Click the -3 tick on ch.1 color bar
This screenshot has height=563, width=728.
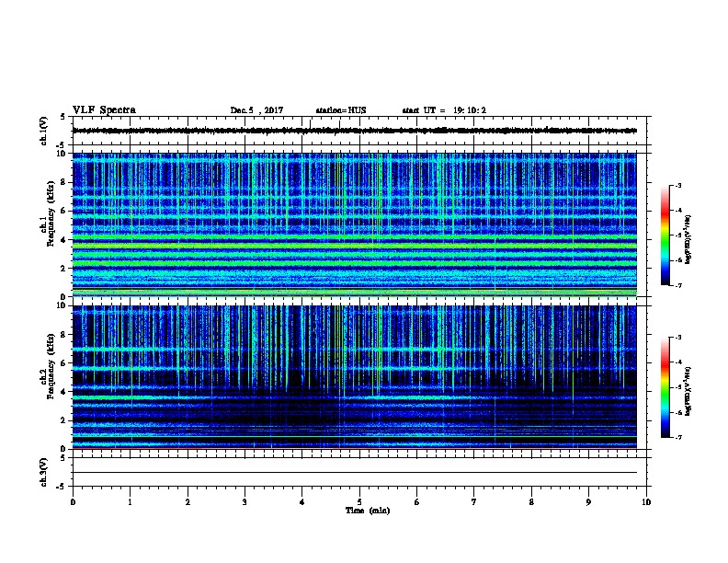(677, 186)
